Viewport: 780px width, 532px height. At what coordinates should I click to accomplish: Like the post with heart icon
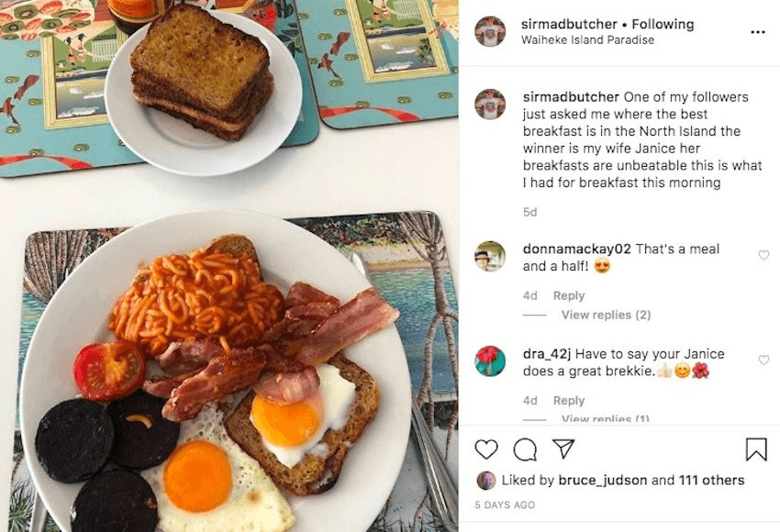tap(486, 449)
